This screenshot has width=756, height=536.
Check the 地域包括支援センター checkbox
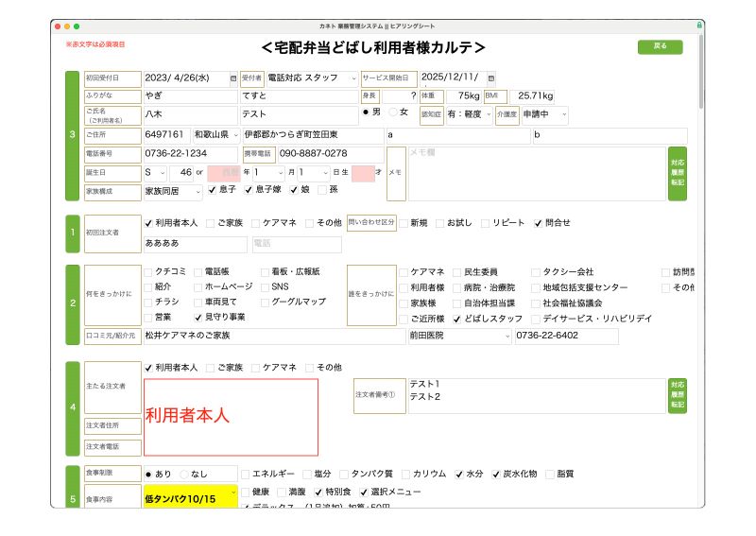535,288
